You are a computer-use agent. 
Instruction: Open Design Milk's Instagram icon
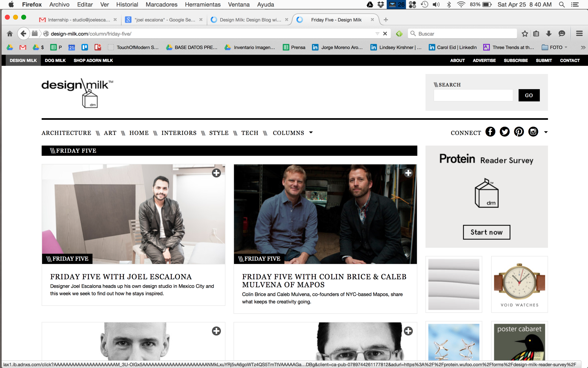click(x=533, y=132)
